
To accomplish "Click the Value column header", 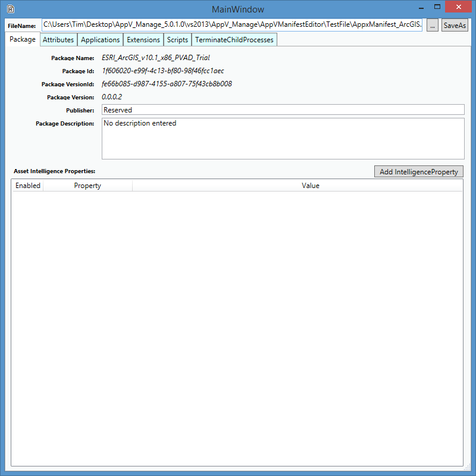I will pyautogui.click(x=310, y=186).
